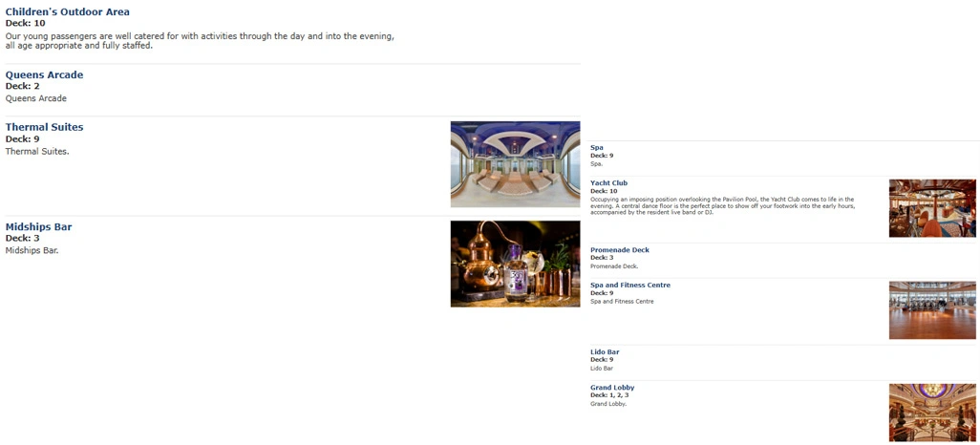
Task: Select the Midships Bar heading
Action: [39, 227]
